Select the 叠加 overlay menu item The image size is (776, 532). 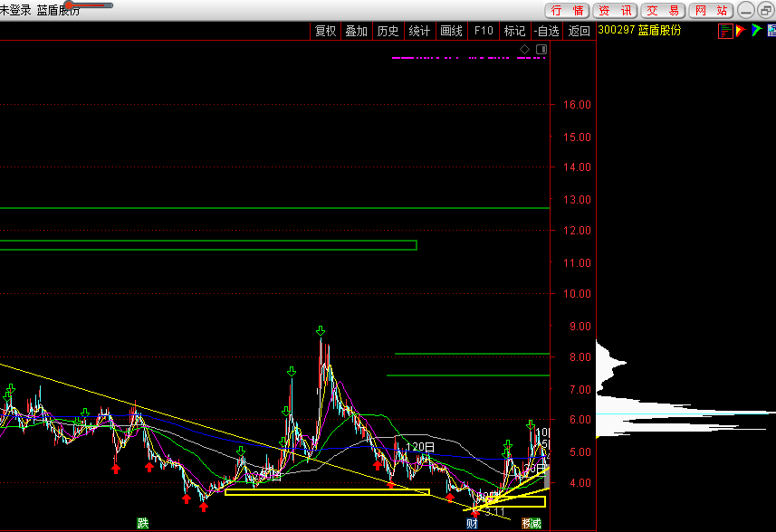(x=357, y=31)
